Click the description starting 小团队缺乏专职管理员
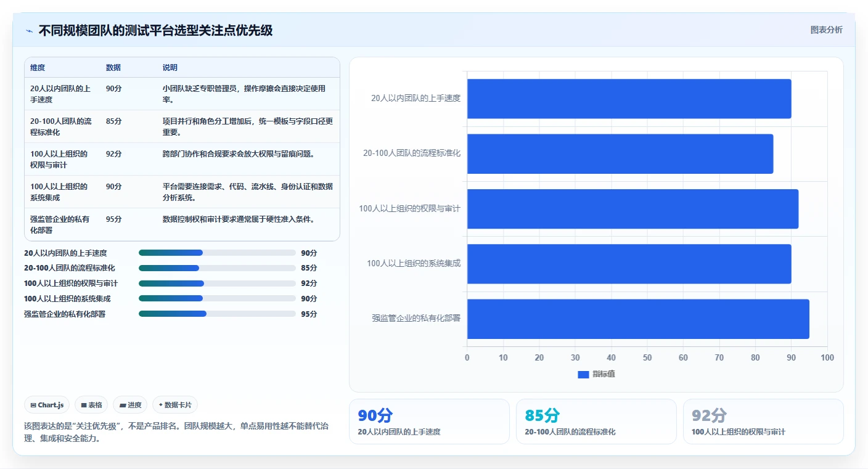The height and width of the screenshot is (469, 868). click(x=244, y=94)
